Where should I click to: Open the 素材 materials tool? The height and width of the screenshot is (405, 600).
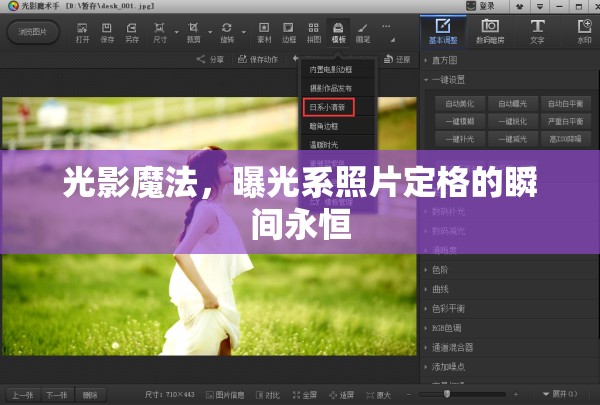click(x=264, y=33)
